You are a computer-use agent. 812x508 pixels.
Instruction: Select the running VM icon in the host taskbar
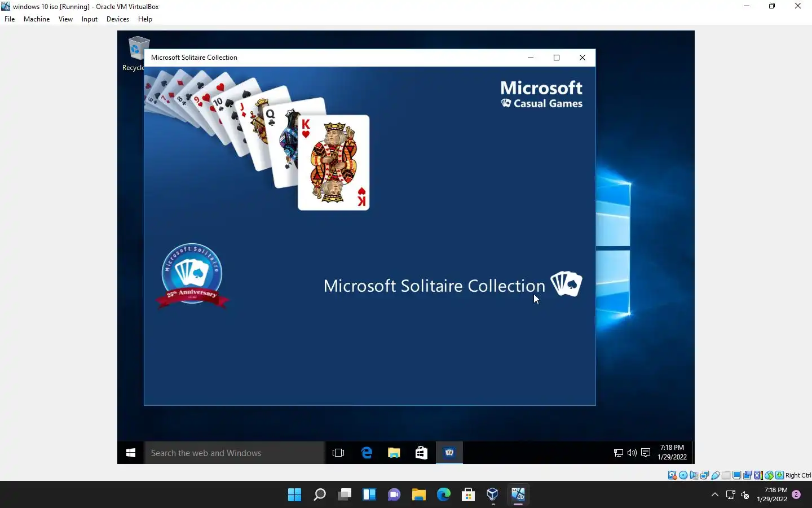point(518,495)
